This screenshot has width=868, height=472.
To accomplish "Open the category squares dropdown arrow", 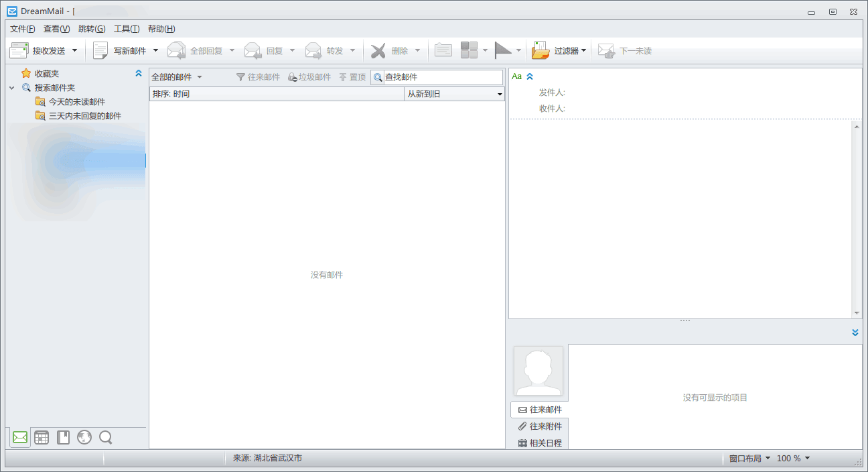I will (485, 50).
